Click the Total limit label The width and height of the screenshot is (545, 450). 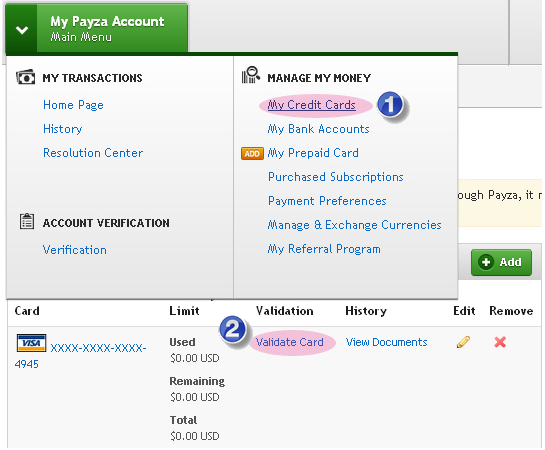[x=183, y=420]
